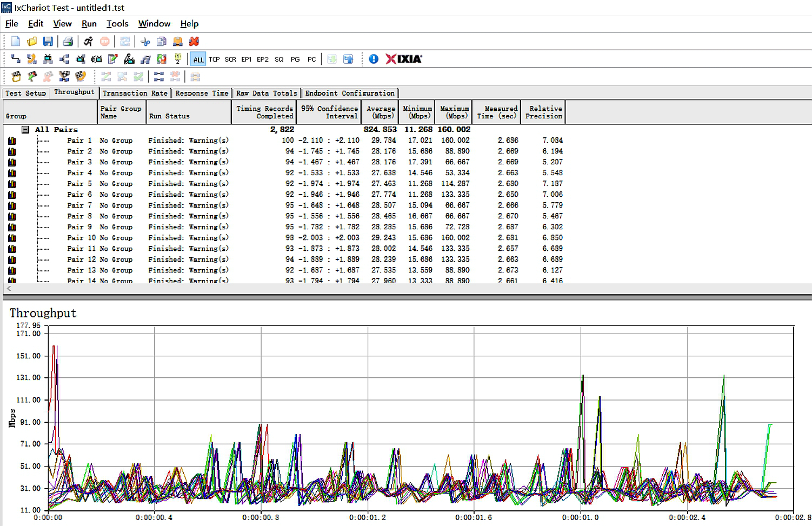The width and height of the screenshot is (812, 526).
Task: Click the Average (Mbps) column header
Action: [x=381, y=112]
